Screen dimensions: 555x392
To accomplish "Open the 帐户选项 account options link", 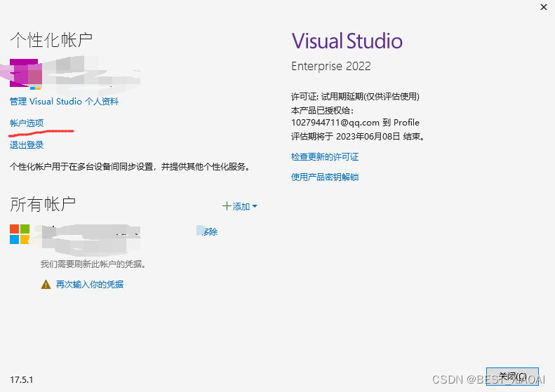I will pyautogui.click(x=27, y=123).
